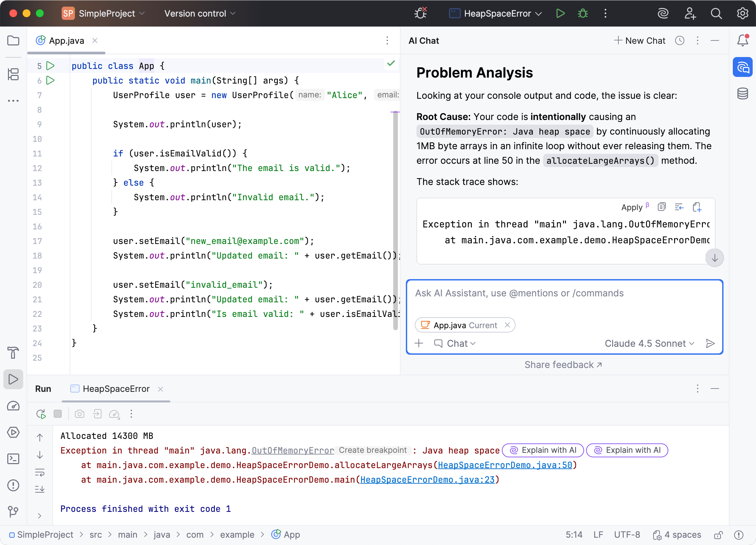Toggle read-only lock in status bar

click(718, 535)
